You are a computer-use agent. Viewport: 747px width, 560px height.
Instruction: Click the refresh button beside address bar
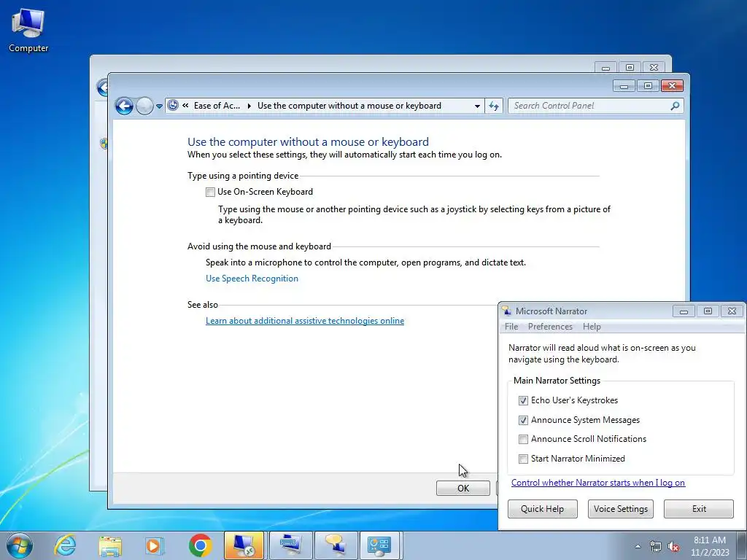click(x=494, y=106)
